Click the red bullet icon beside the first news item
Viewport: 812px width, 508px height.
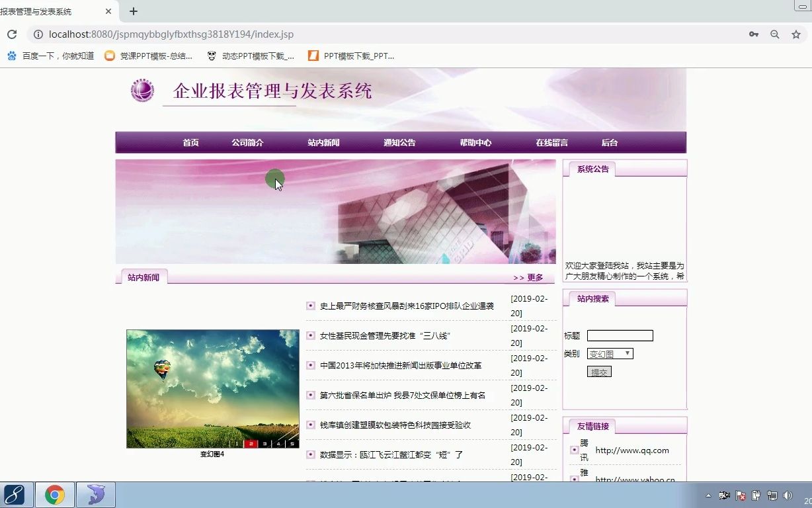pos(310,306)
